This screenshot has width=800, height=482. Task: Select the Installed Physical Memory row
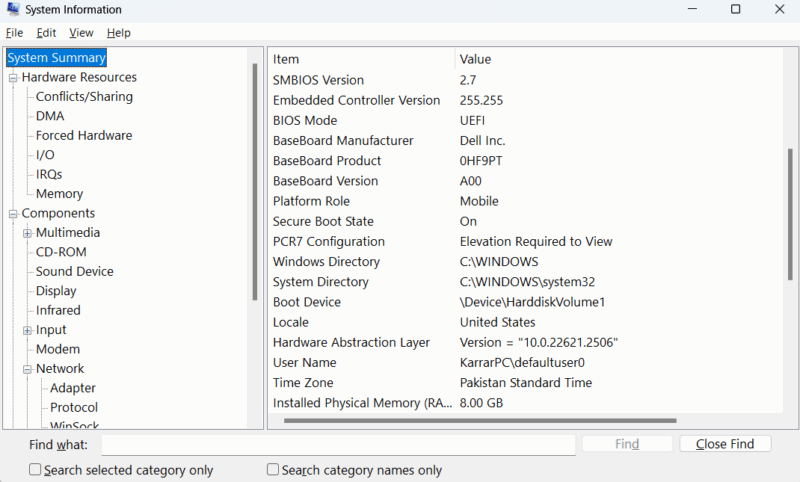click(x=526, y=402)
